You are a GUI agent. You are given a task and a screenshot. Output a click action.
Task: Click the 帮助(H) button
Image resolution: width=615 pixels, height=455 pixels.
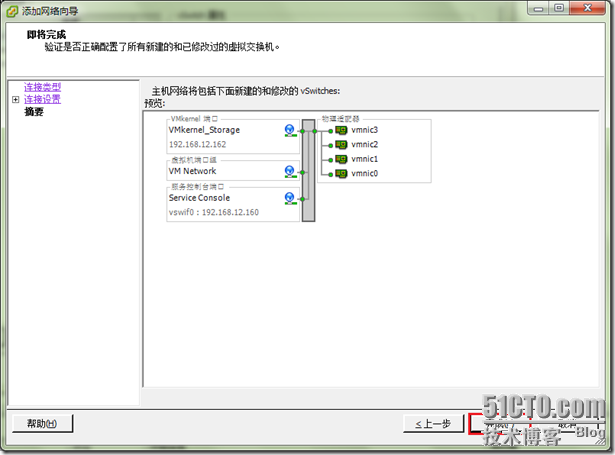[x=42, y=424]
